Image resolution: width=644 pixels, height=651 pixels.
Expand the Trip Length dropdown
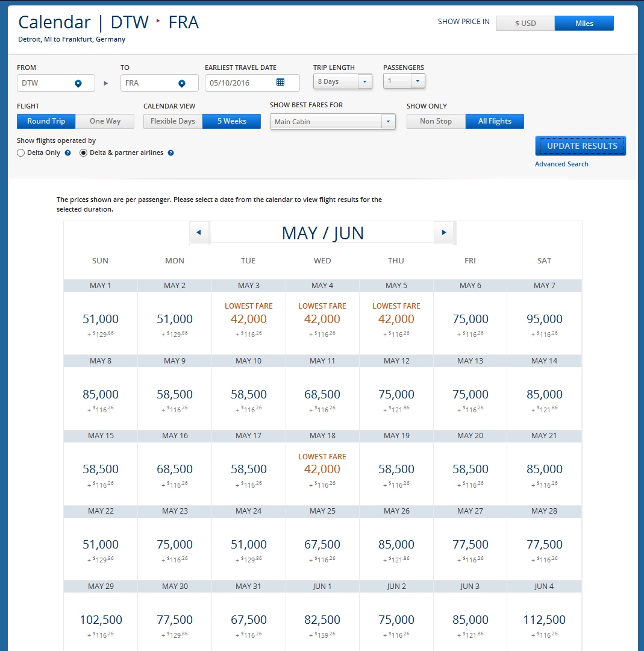(x=366, y=81)
